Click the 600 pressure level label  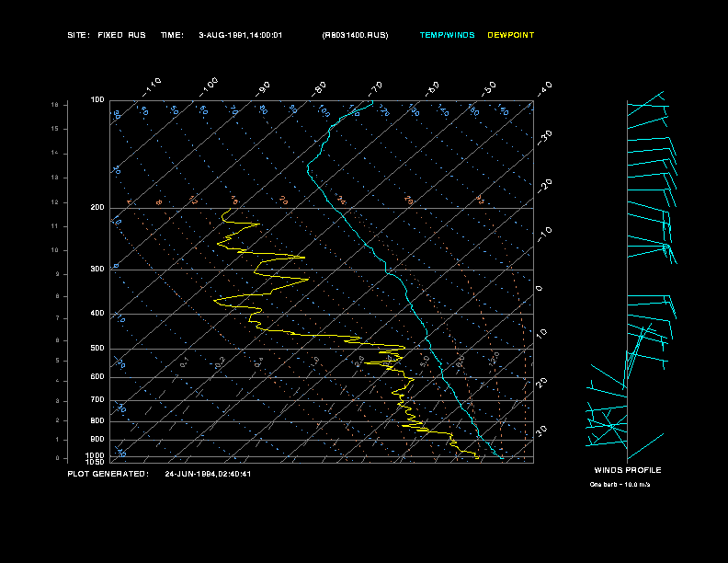tap(97, 377)
